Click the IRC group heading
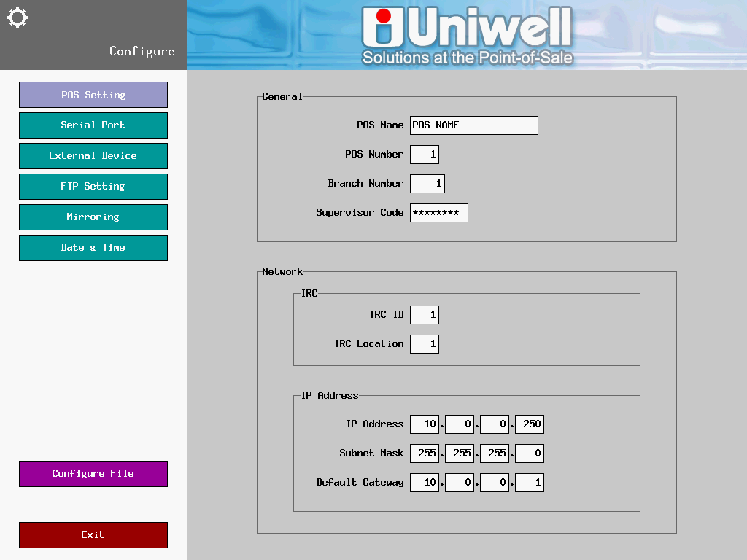The image size is (747, 560). (309, 293)
